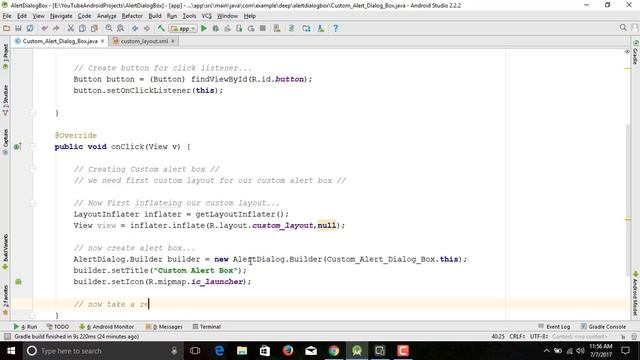The width and height of the screenshot is (640, 360).
Task: Open the Android Monitor tool window
Action: click(x=107, y=327)
